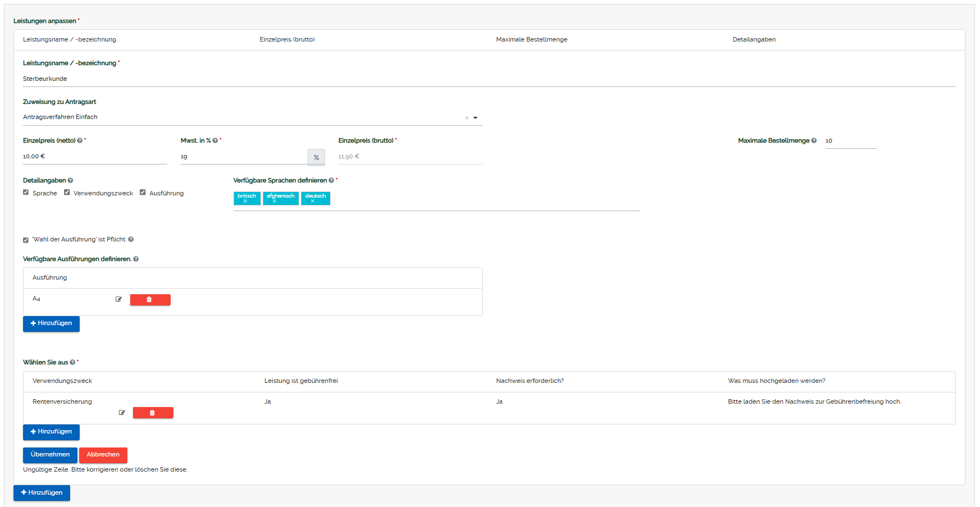Edit the Rentenversicherung row
This screenshot has height=507, width=980.
122,413
